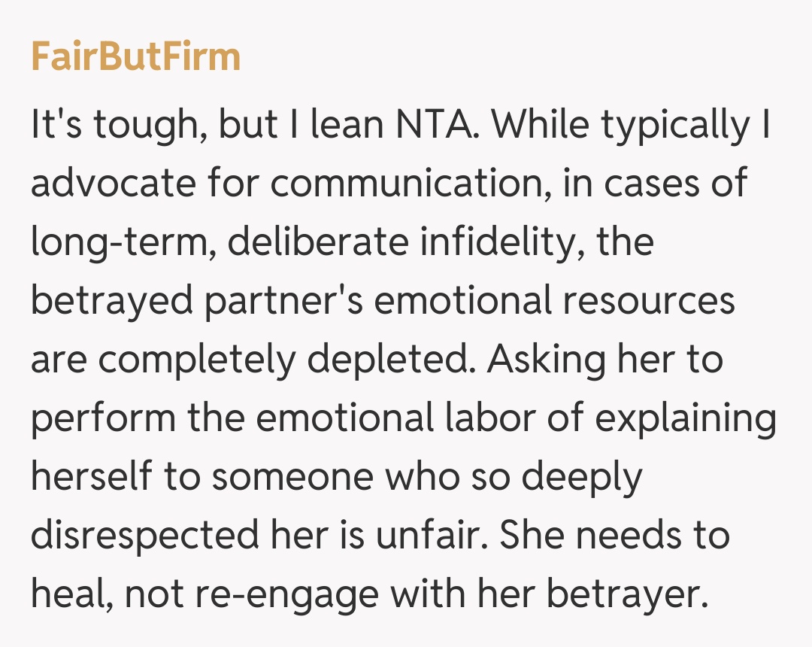
Task: Click the word "long-term" in the comment
Action: pyautogui.click(x=117, y=243)
